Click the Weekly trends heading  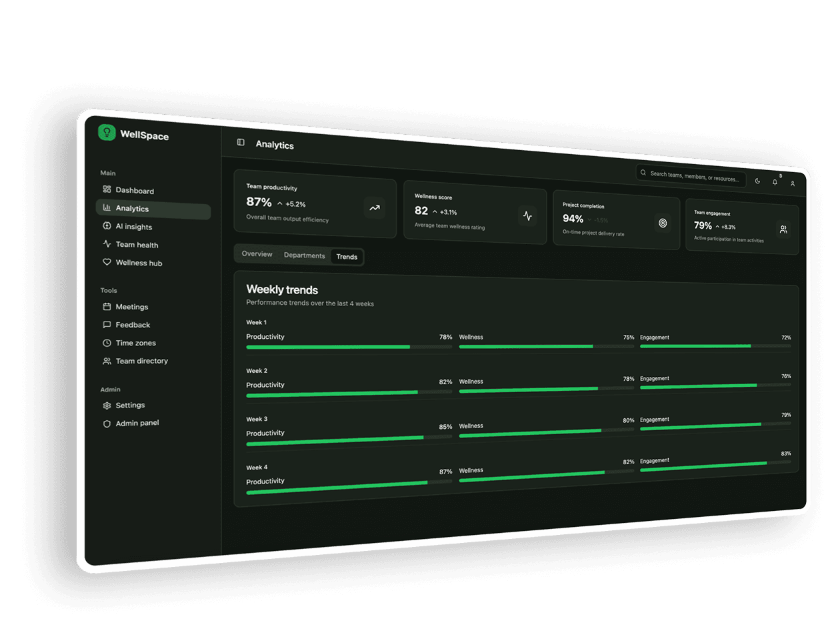pos(282,289)
